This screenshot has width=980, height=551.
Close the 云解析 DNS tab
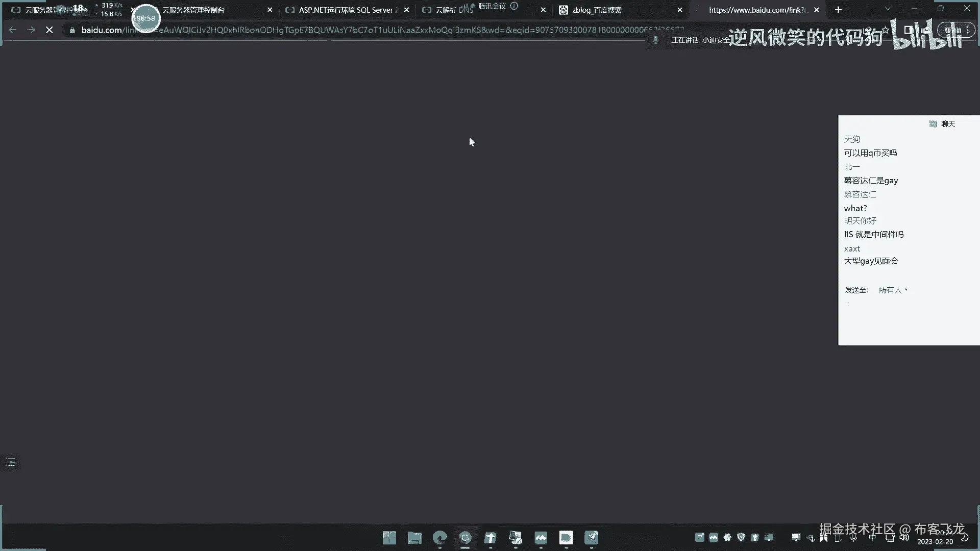(543, 10)
